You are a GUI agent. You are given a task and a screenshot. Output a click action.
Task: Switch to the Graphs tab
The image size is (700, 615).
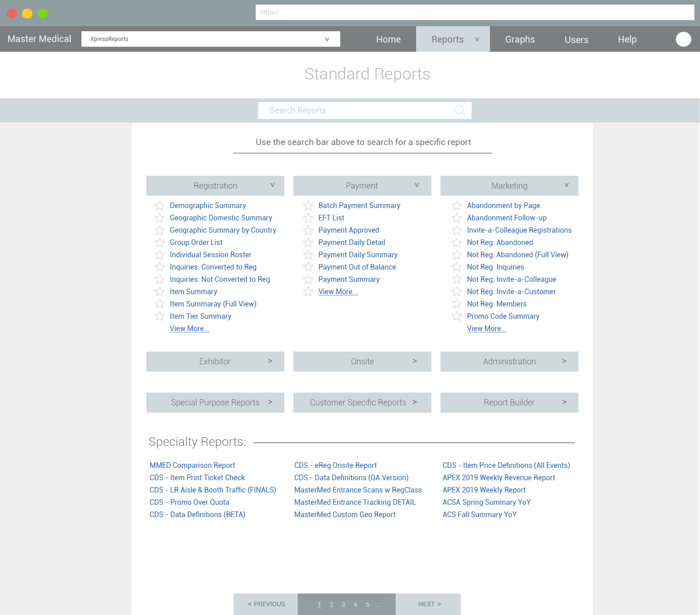(x=520, y=39)
